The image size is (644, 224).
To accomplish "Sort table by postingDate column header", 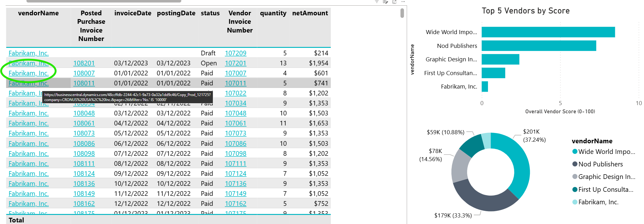I will [x=176, y=13].
